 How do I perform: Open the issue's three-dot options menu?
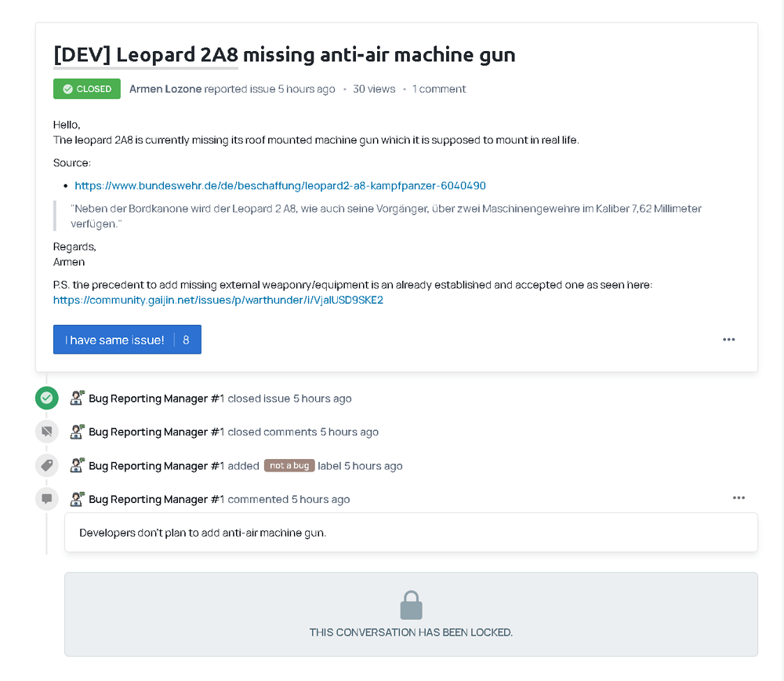[728, 340]
